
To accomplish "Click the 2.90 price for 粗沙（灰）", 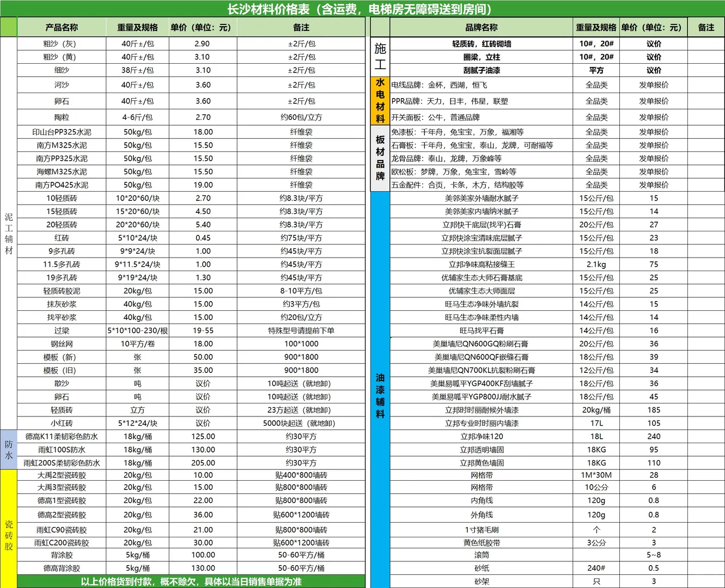I will coord(203,44).
